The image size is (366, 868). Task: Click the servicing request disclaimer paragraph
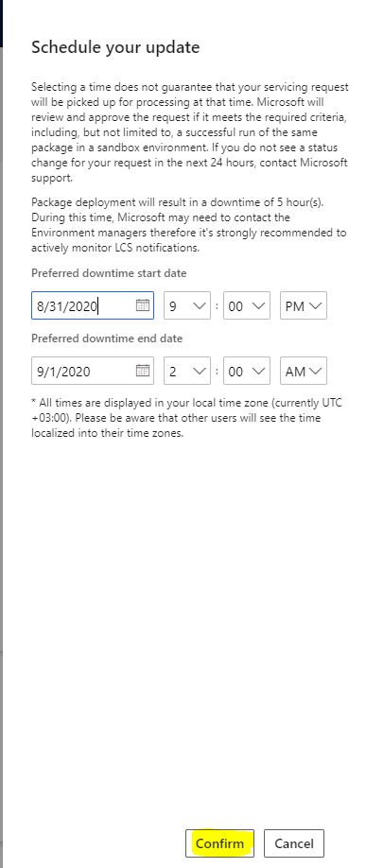point(190,133)
